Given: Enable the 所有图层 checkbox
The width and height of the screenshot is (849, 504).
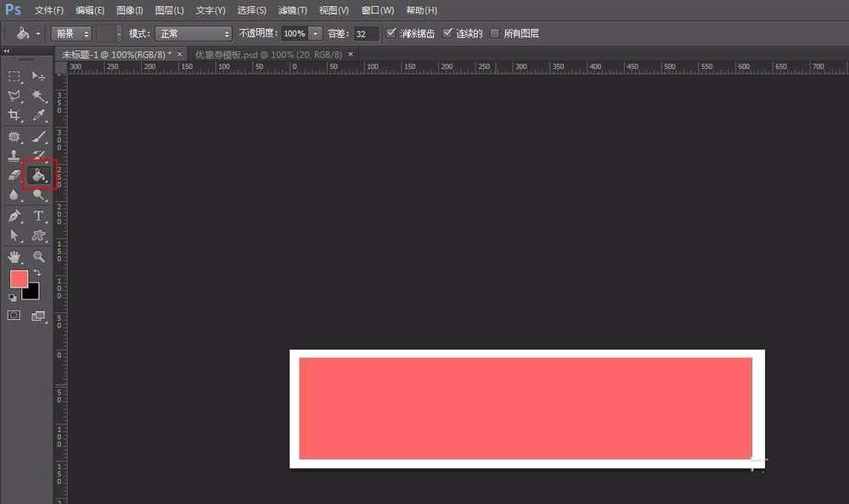Looking at the screenshot, I should pyautogui.click(x=496, y=33).
